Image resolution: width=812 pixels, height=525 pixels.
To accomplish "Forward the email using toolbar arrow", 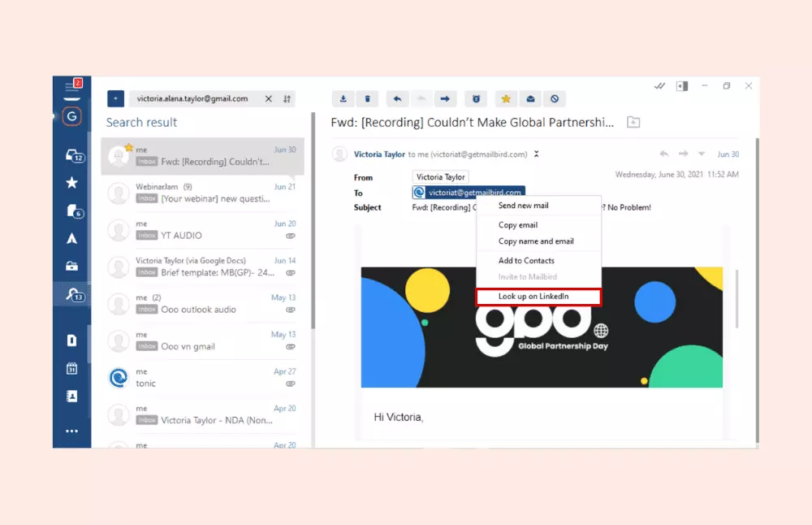I will (x=445, y=98).
